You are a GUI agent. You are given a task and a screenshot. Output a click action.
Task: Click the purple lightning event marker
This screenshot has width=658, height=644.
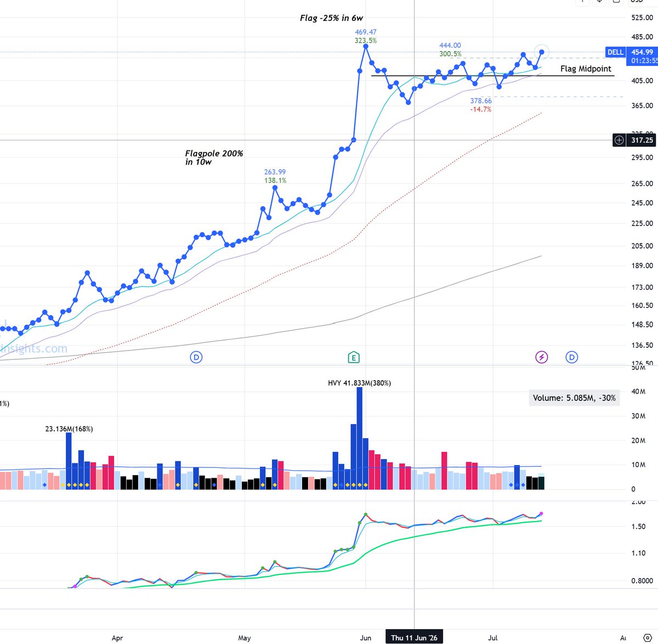541,357
